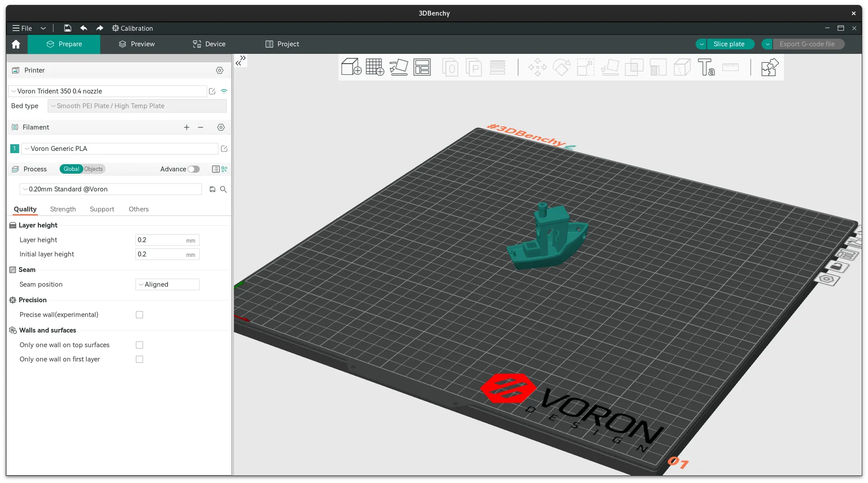Click the Arrange all objects icon
The width and height of the screenshot is (868, 483).
point(422,67)
